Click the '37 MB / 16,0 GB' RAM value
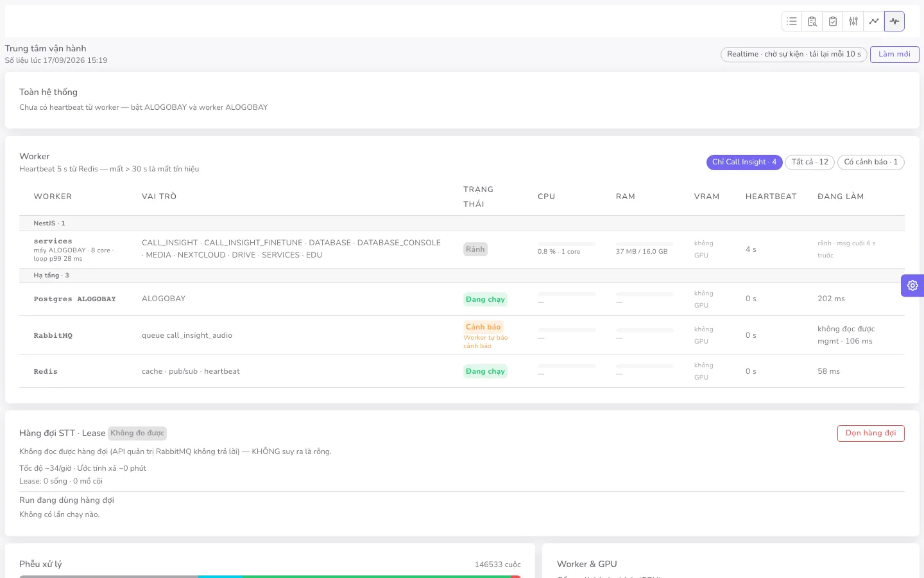 point(642,251)
